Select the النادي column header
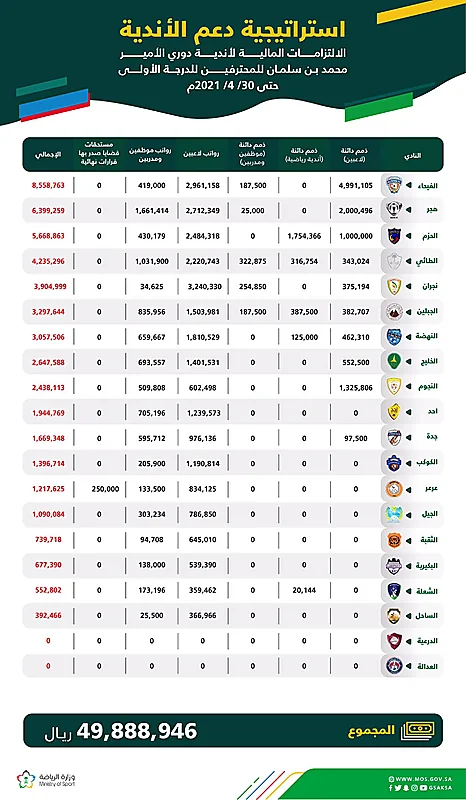This screenshot has width=466, height=800. coord(416,155)
